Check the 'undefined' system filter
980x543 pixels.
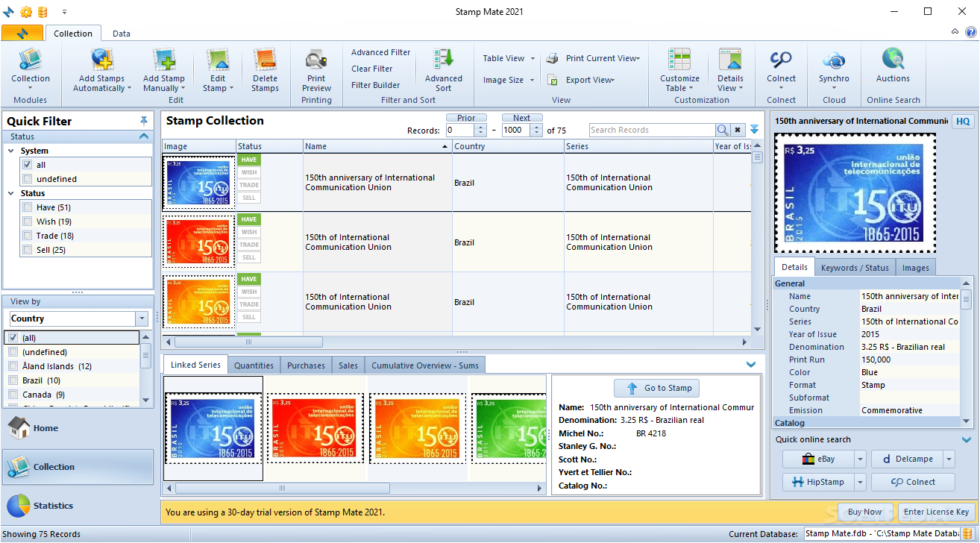(28, 179)
